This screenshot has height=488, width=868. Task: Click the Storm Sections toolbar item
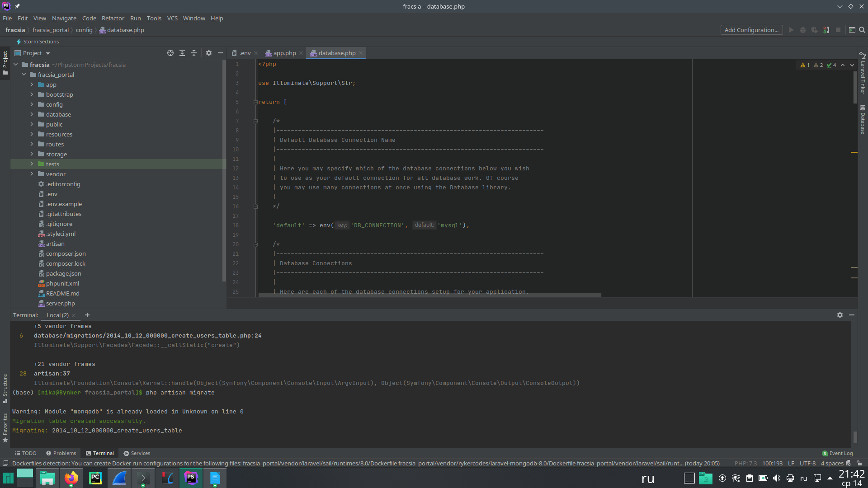pos(37,42)
